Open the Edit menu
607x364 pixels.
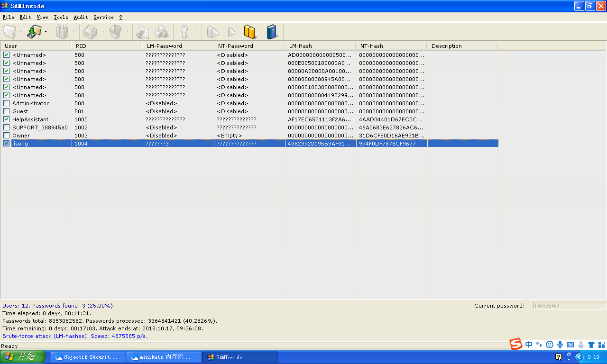[25, 17]
